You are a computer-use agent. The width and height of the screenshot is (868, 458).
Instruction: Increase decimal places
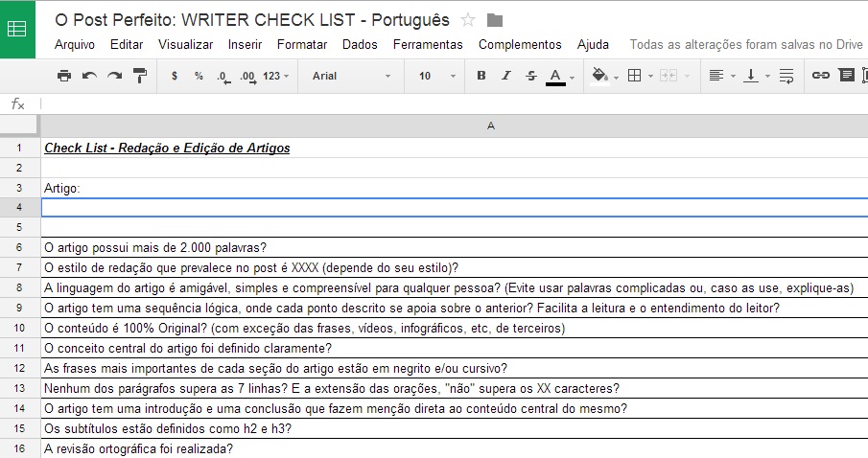pyautogui.click(x=248, y=77)
